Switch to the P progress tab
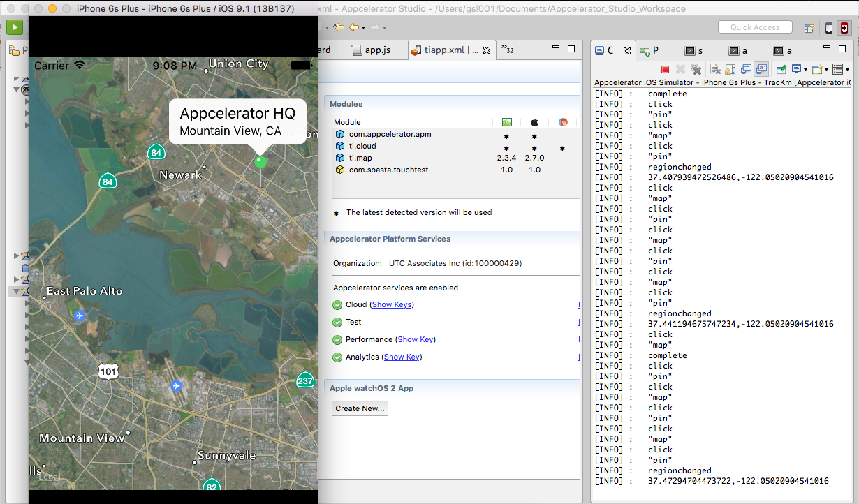This screenshot has width=859, height=504. (x=650, y=50)
